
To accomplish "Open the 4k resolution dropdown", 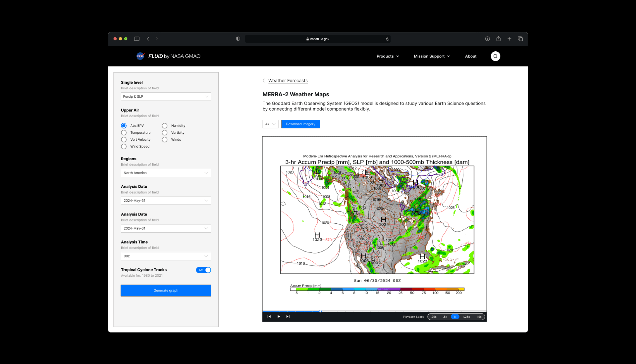I will (270, 124).
